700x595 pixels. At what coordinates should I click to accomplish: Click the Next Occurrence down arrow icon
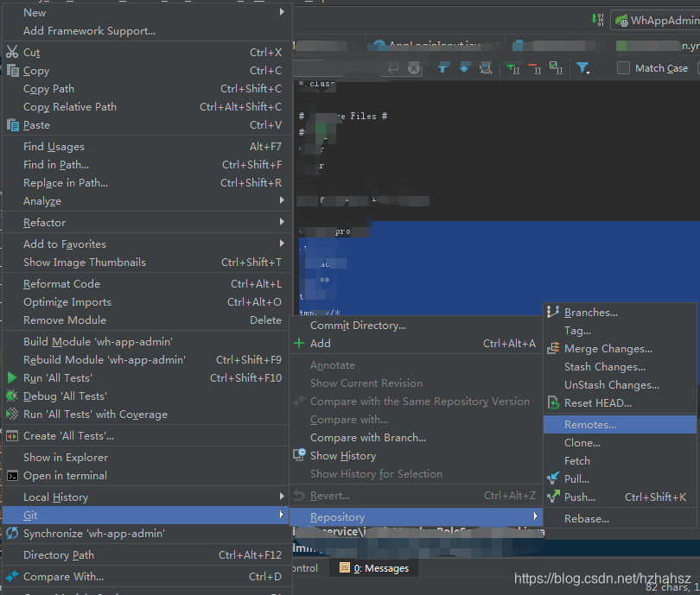(464, 68)
